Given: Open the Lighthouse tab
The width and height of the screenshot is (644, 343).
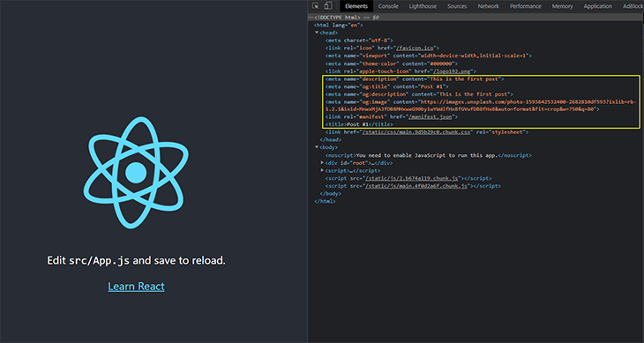Looking at the screenshot, I should (423, 6).
